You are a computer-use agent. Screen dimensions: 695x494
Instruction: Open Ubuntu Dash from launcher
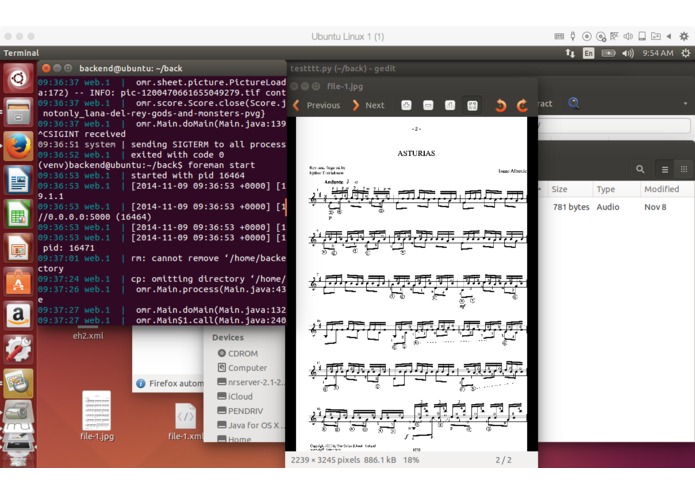(18, 78)
